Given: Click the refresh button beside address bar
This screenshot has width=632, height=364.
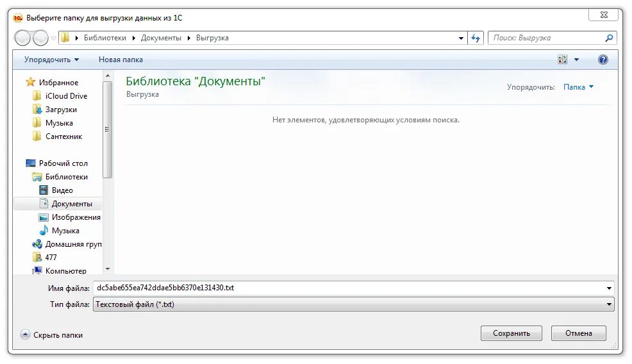Looking at the screenshot, I should 476,38.
